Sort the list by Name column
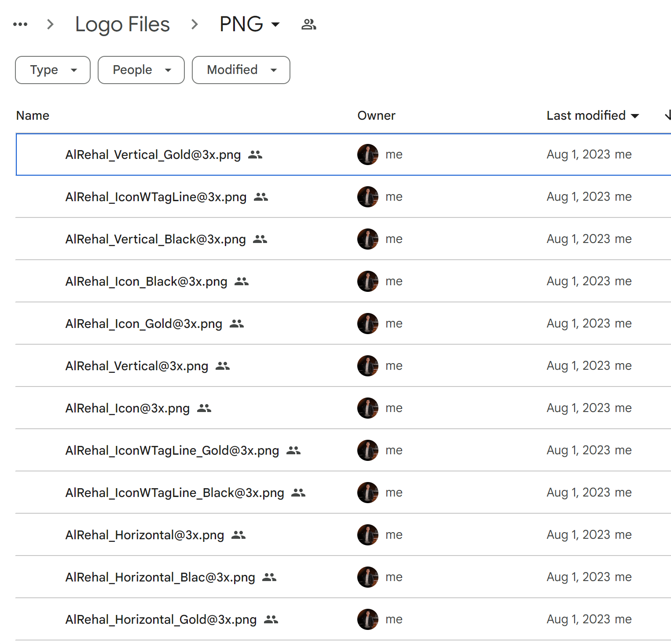 [x=33, y=115]
